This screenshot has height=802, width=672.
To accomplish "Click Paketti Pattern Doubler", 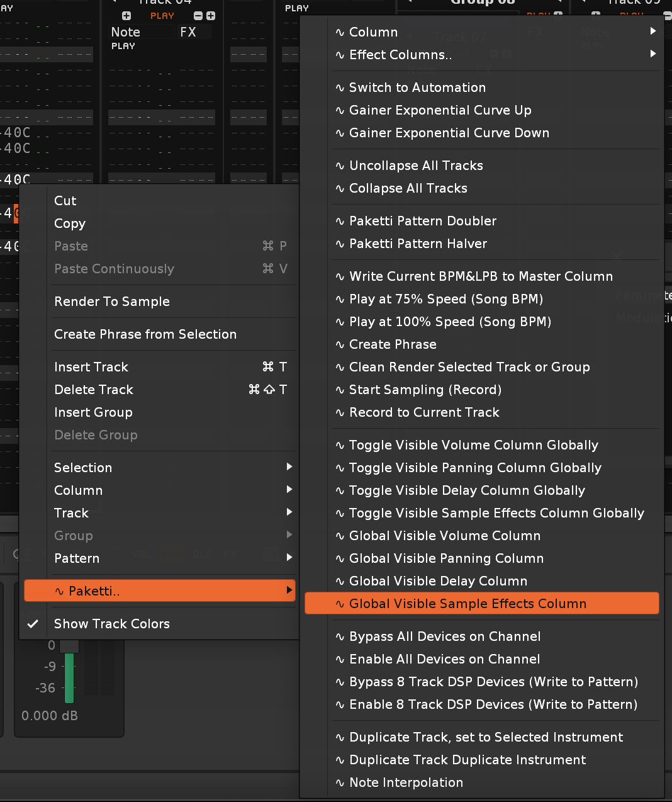I will (x=422, y=221).
